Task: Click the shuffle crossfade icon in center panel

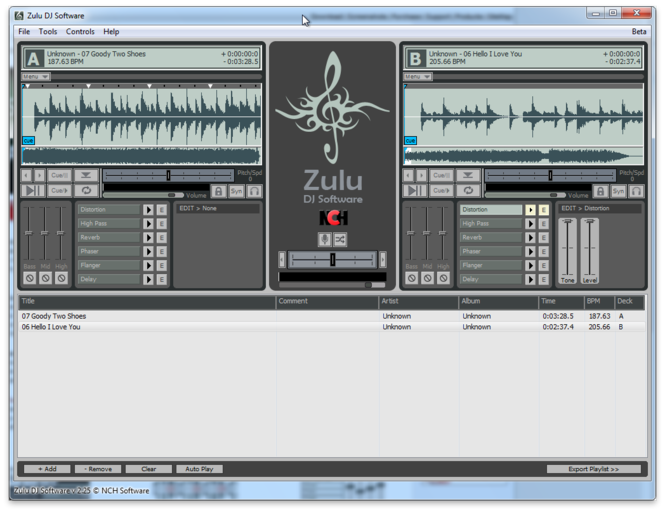Action: (340, 239)
